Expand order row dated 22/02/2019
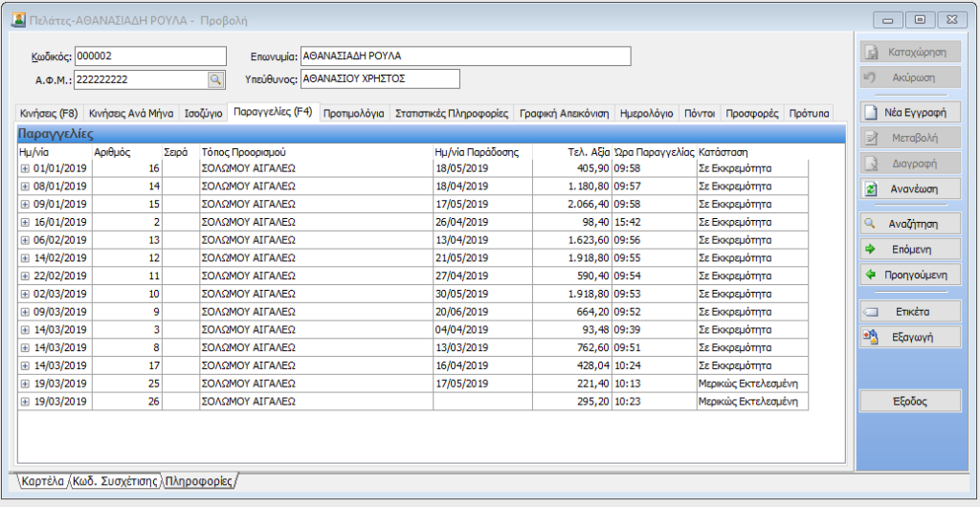 [25, 276]
